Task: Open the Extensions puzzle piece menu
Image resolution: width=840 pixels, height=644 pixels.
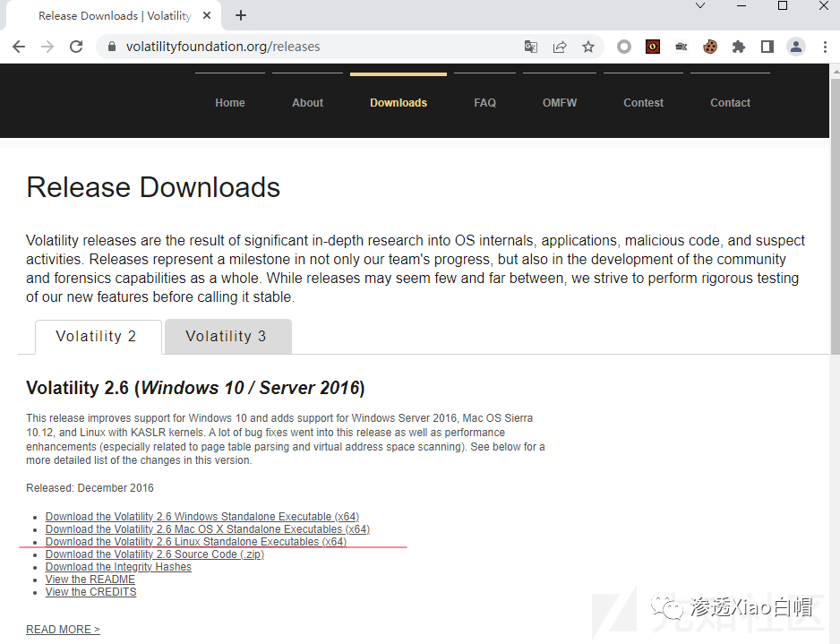Action: (739, 47)
